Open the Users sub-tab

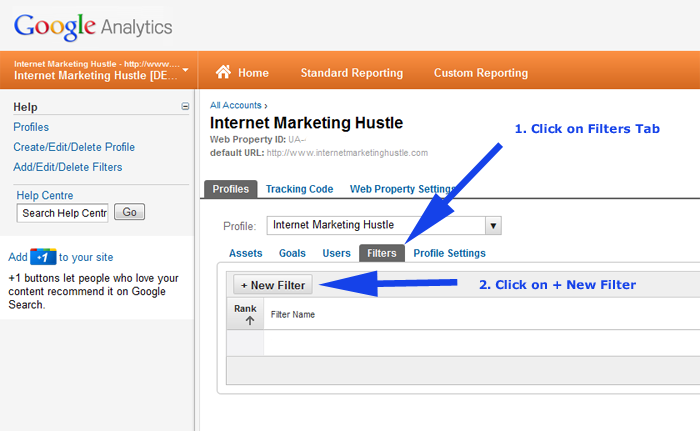(337, 253)
